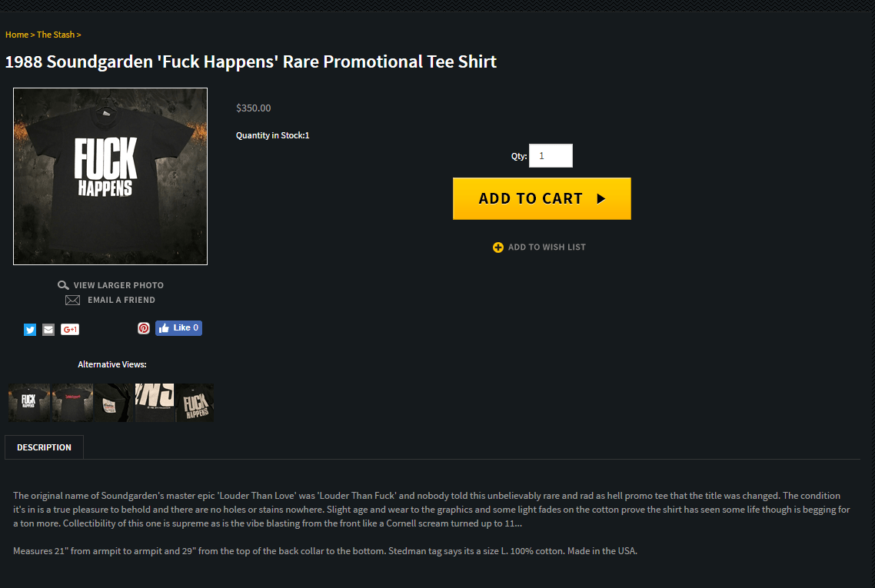Click the magnifier icon for larger photo
This screenshot has height=588, width=875.
point(63,285)
